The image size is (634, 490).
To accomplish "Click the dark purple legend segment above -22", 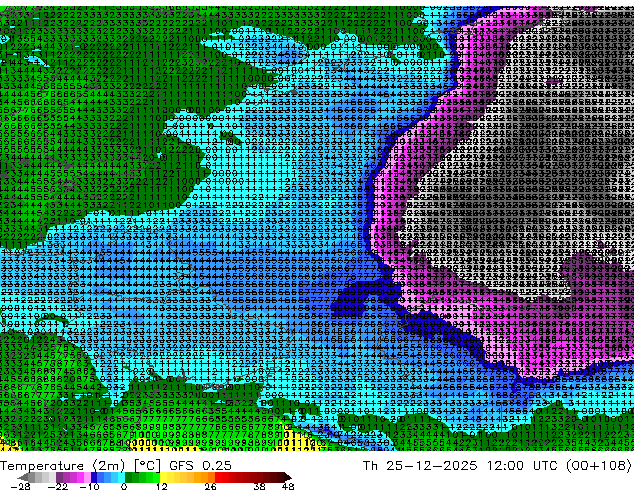I will click(59, 477).
